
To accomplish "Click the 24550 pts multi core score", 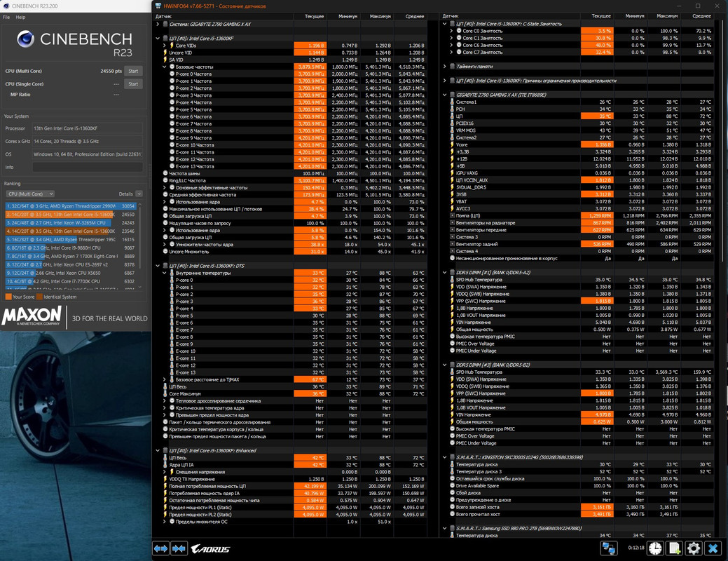I will 111,71.
